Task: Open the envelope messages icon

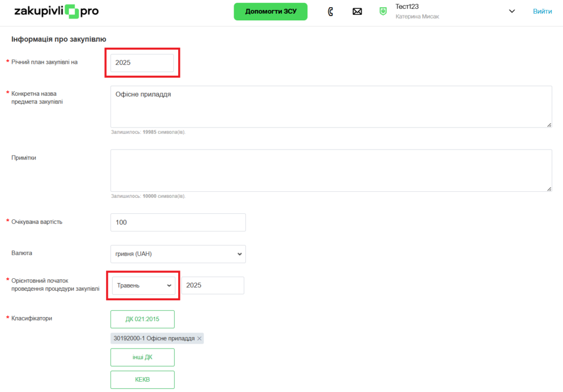Action: click(357, 12)
